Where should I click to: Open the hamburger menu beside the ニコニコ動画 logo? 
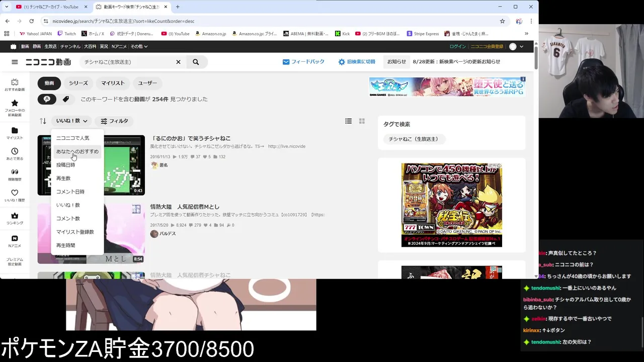pos(15,62)
